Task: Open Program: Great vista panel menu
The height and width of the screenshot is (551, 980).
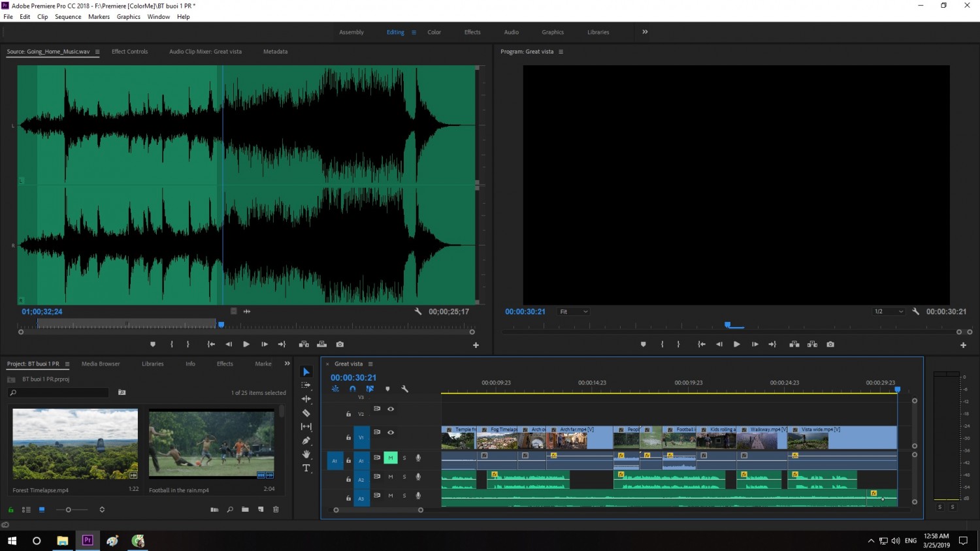Action: 561,52
